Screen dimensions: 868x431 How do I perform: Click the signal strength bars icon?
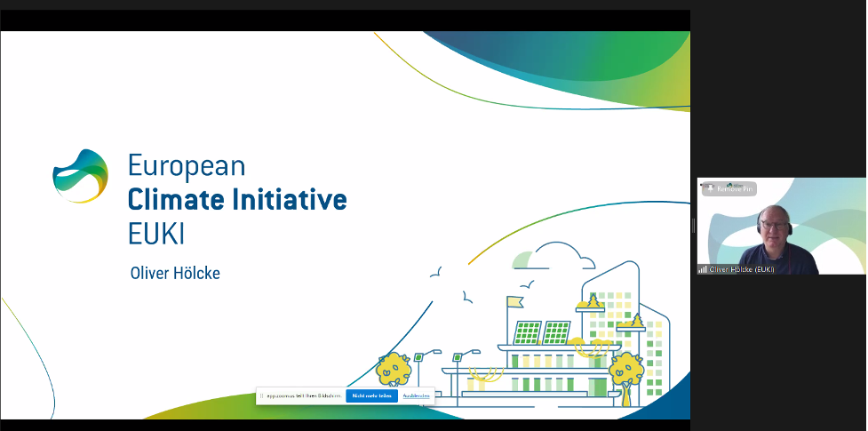point(703,268)
